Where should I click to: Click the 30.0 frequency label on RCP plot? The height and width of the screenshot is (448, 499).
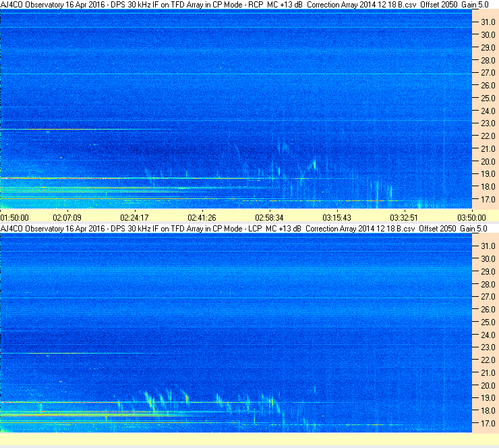488,35
